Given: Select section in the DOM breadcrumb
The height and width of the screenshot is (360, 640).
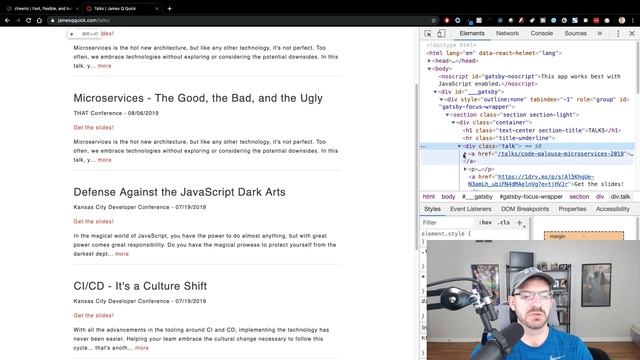Looking at the screenshot, I should (x=579, y=197).
